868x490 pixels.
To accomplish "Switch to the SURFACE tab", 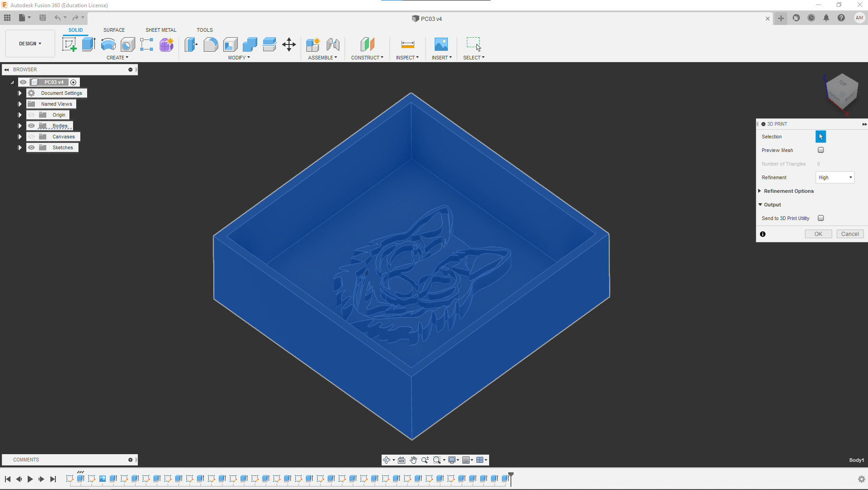I will [x=114, y=30].
